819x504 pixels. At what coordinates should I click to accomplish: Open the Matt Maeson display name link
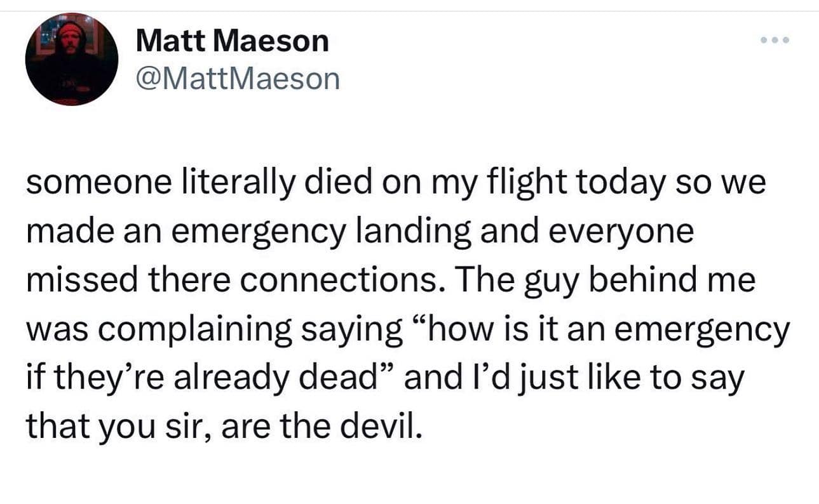pyautogui.click(x=233, y=42)
